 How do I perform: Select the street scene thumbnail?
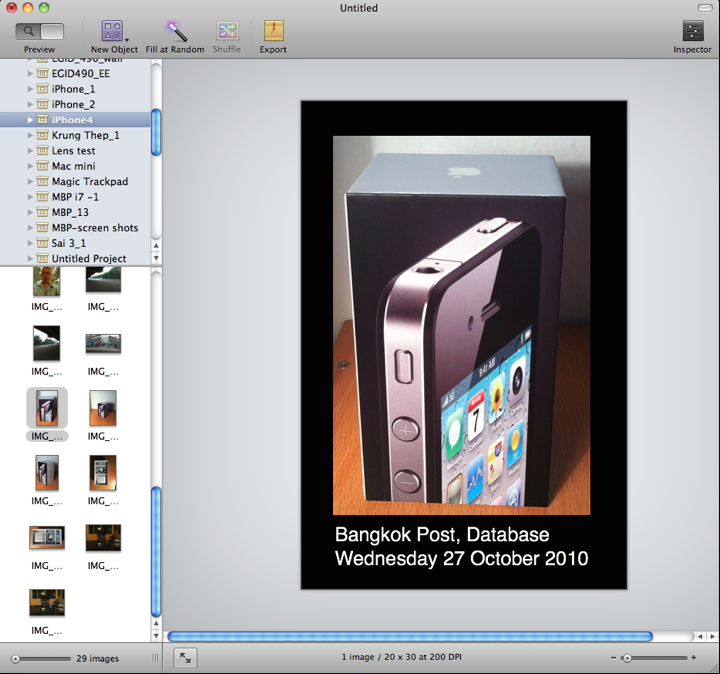point(103,343)
